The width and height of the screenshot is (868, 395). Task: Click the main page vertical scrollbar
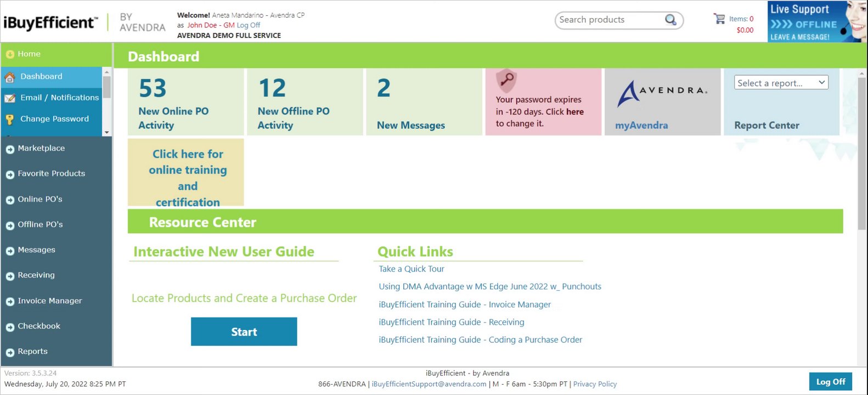point(861,154)
